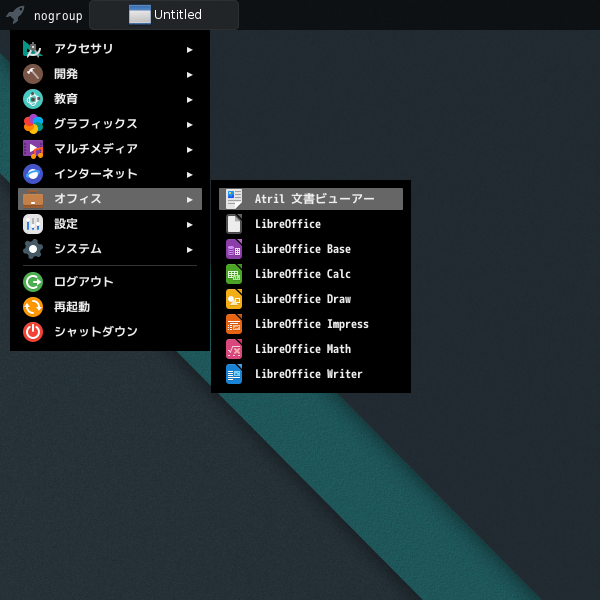This screenshot has width=600, height=600.
Task: Launch LibreOffice Draw
Action: pyautogui.click(x=311, y=299)
